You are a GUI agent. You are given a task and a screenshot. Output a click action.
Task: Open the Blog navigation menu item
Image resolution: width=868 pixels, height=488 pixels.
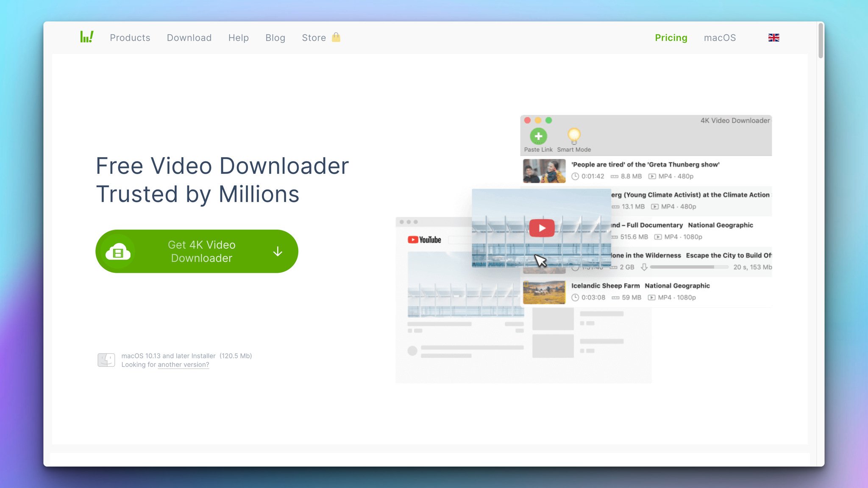pos(275,38)
